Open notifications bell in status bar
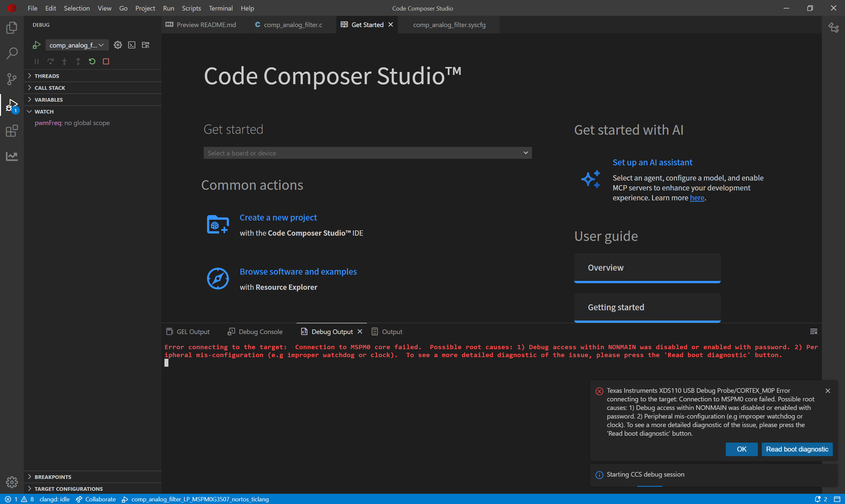The image size is (845, 504). [821, 499]
